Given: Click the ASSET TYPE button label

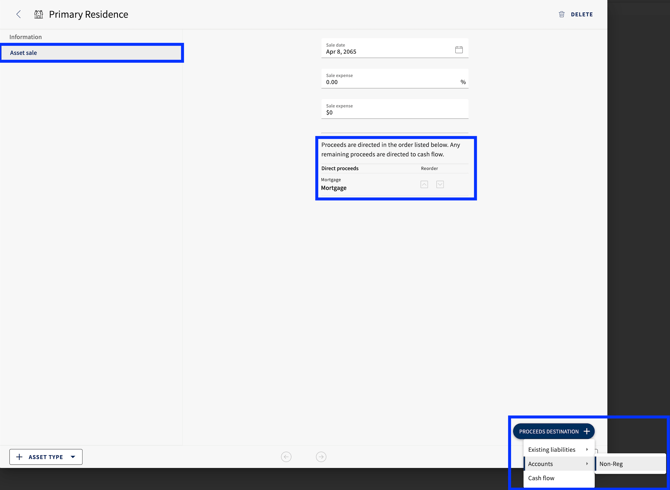Looking at the screenshot, I should pyautogui.click(x=46, y=457).
